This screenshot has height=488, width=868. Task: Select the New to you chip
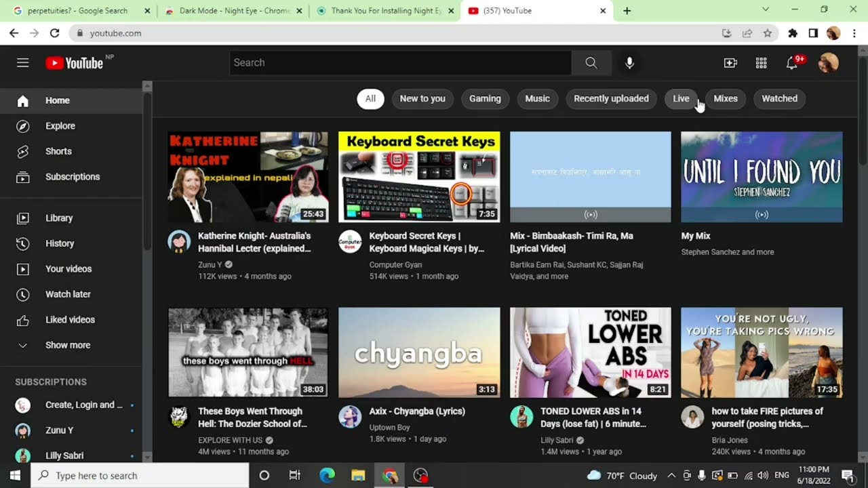pyautogui.click(x=422, y=99)
